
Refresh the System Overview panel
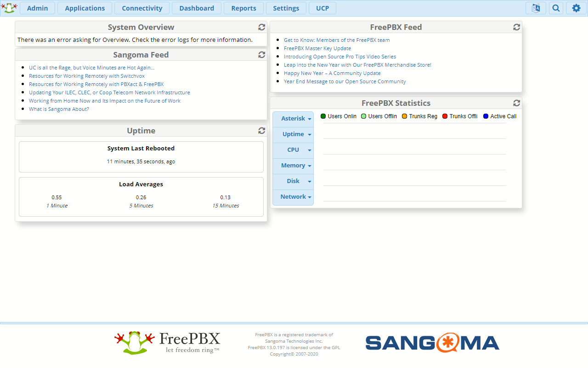pyautogui.click(x=262, y=27)
